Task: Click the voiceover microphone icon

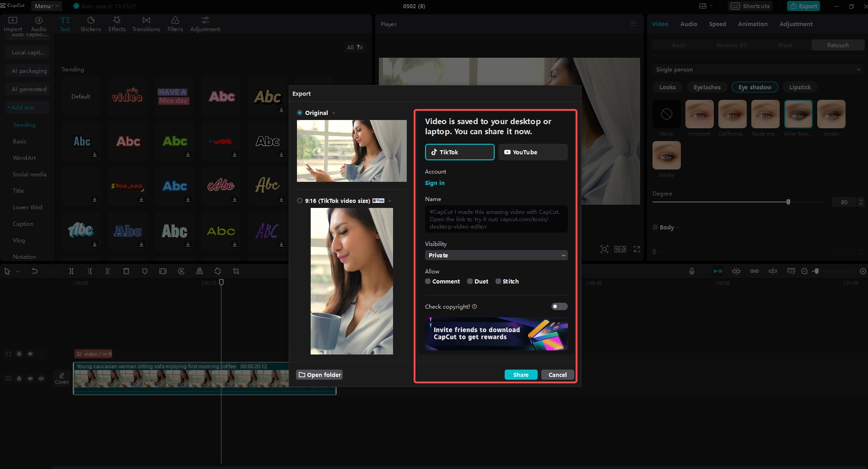Action: (691, 271)
